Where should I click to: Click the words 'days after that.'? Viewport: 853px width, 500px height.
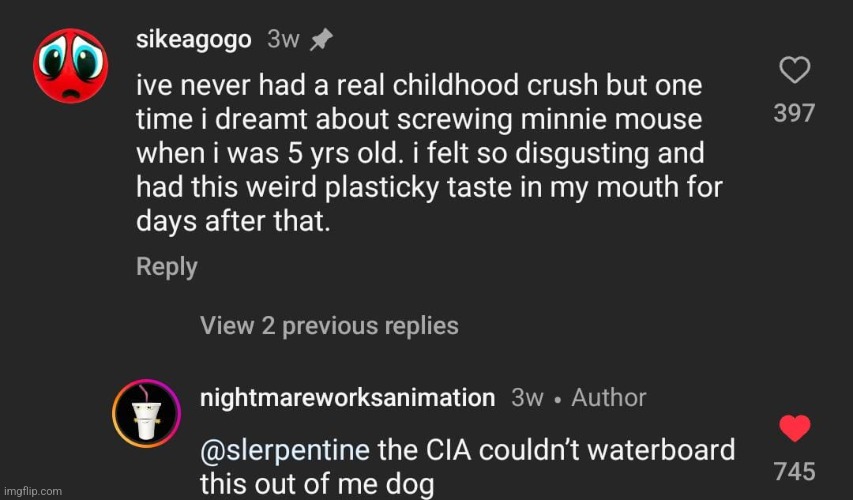tap(233, 221)
